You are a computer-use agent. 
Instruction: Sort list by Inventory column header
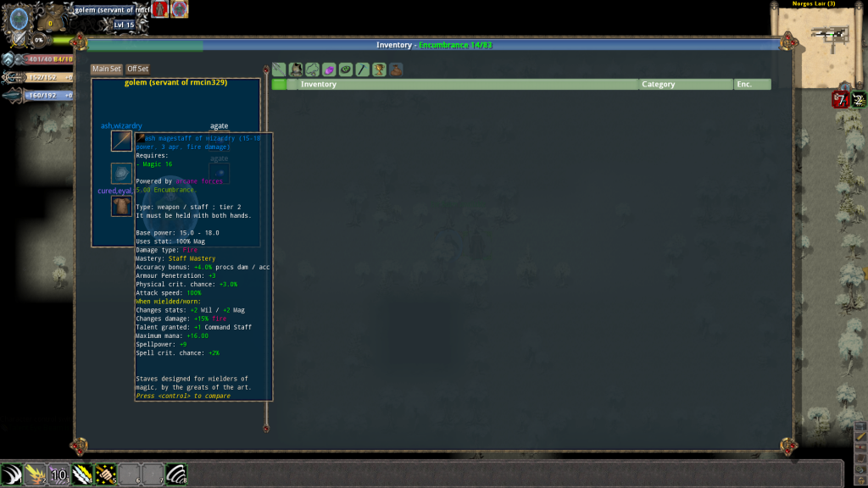[x=468, y=84]
